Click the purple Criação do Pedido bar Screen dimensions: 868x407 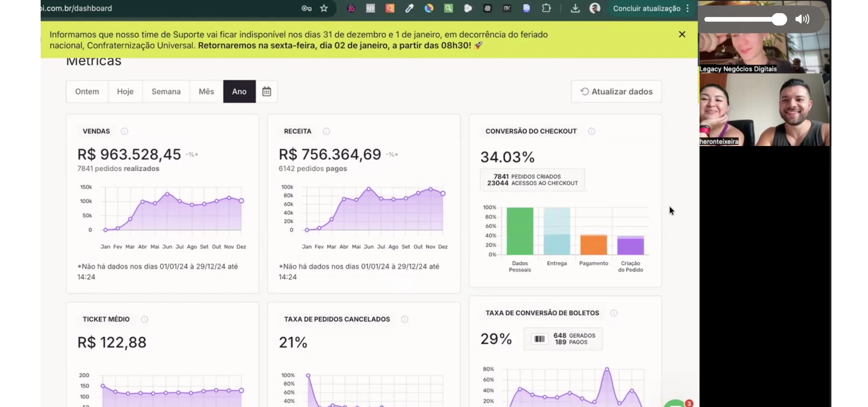click(630, 246)
